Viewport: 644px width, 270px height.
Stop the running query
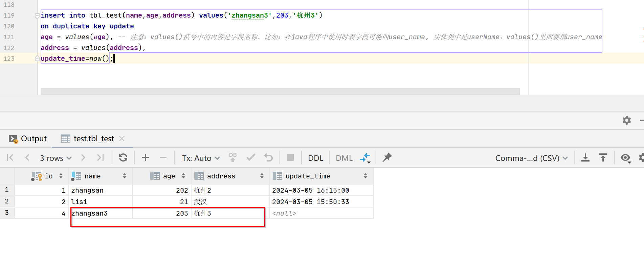click(290, 158)
